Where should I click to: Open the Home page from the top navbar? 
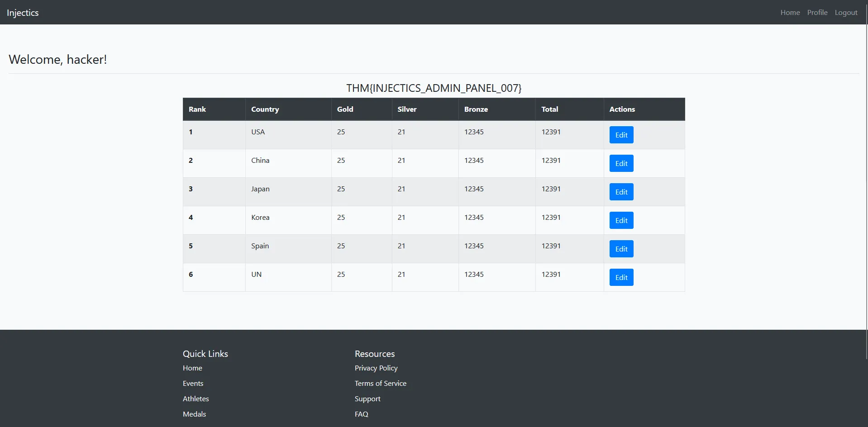click(789, 12)
